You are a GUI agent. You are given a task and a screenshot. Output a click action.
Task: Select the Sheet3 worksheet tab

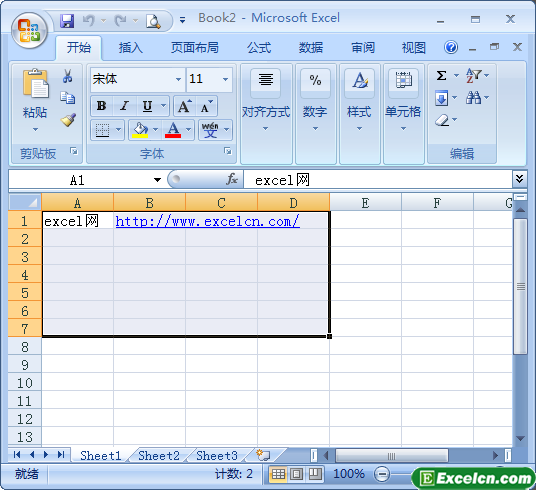217,455
